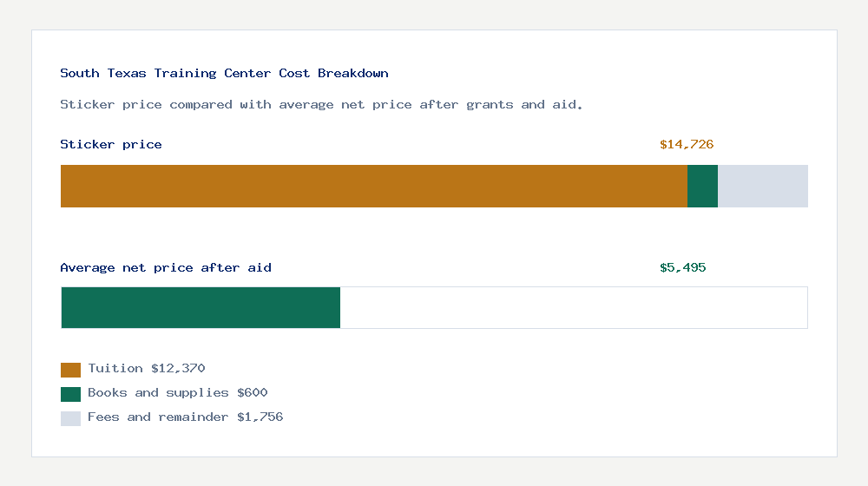Click the $5,495 net price value
868x486 pixels.
683,268
